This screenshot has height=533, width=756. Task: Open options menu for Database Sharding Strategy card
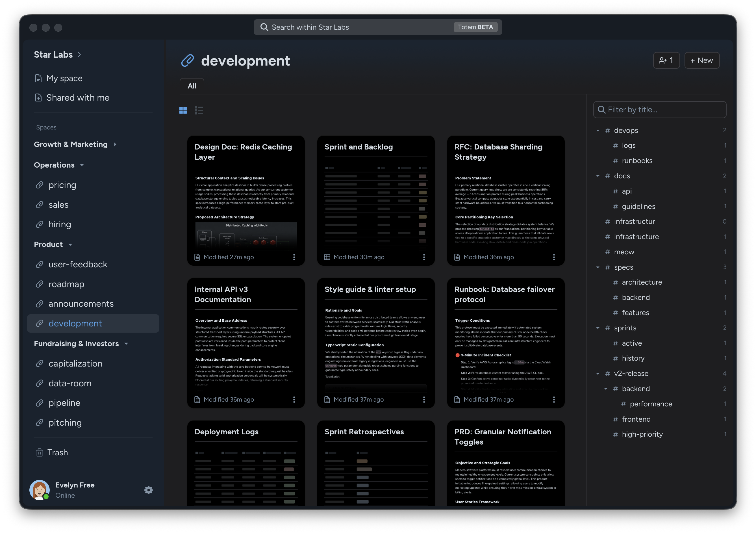tap(553, 257)
